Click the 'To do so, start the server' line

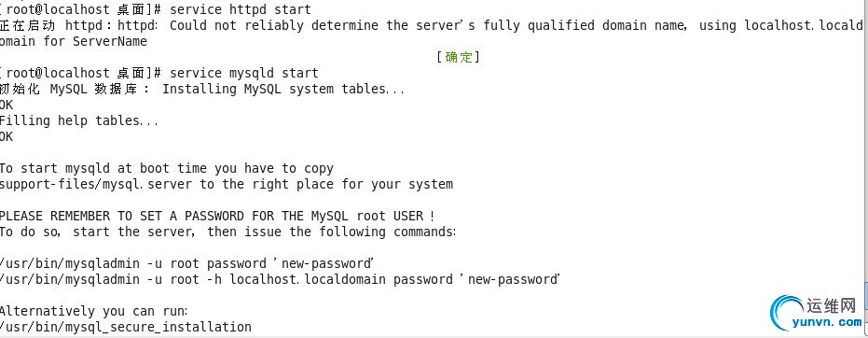(228, 232)
